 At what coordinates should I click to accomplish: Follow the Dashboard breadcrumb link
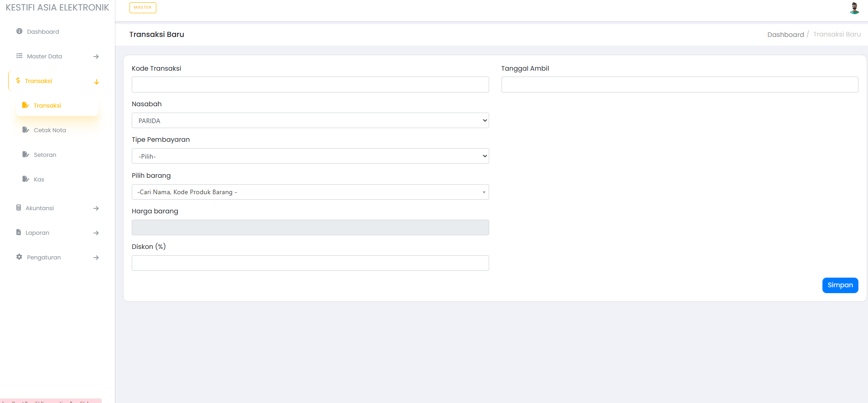pos(785,35)
